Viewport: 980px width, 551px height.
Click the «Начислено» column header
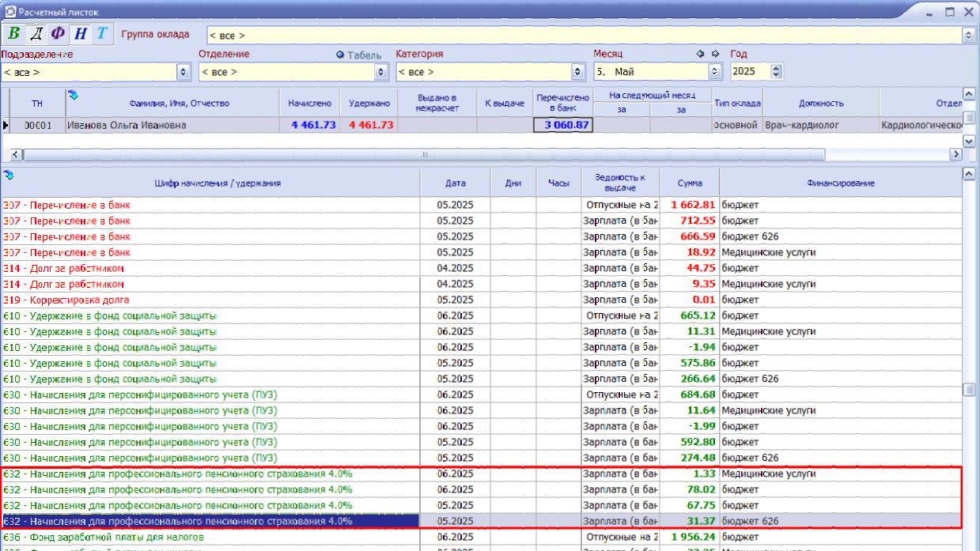click(x=309, y=103)
